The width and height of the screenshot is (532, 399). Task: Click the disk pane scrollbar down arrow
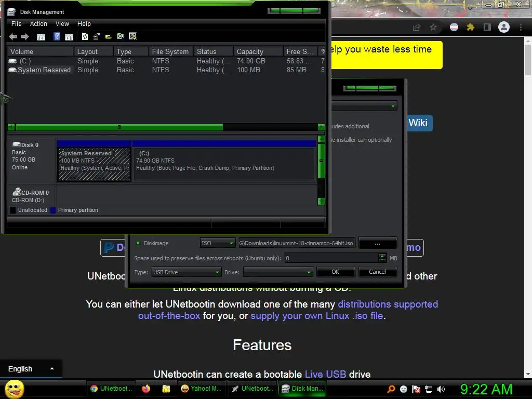(x=321, y=201)
